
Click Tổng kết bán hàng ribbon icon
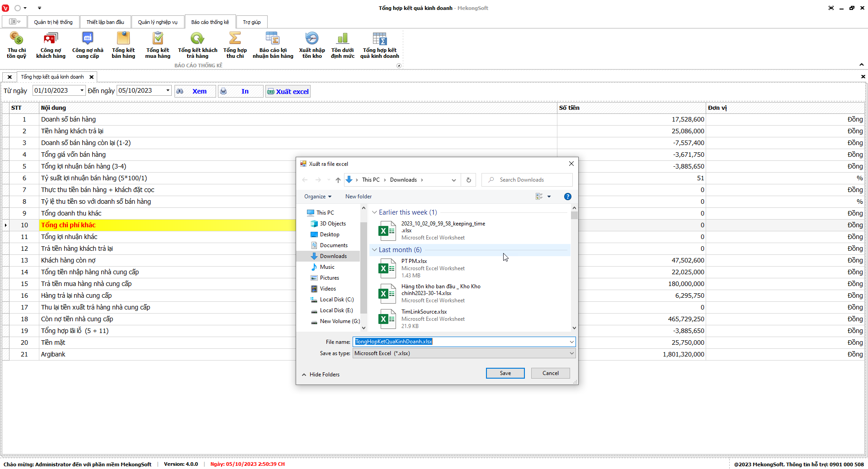pyautogui.click(x=123, y=45)
